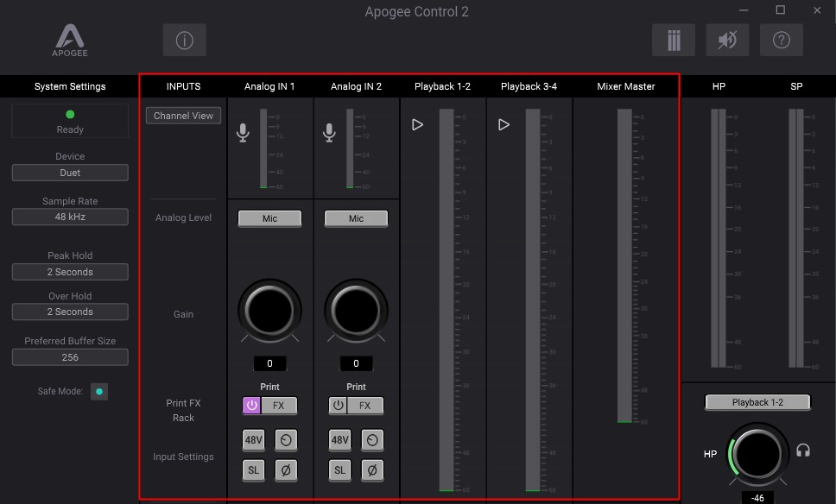Open the Over Hold 2 Seconds dropdown
The height and width of the screenshot is (504, 836).
click(x=70, y=312)
